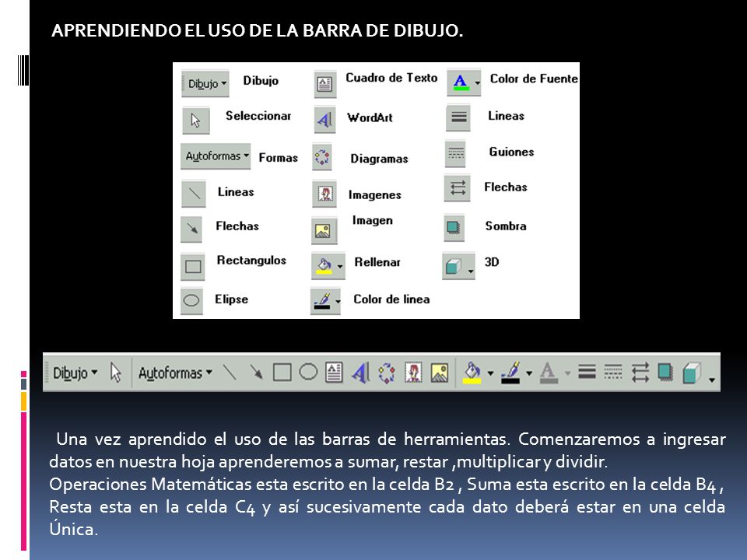Open the Autoformas menu in the long toolbar
This screenshot has height=560, width=747.
(175, 373)
